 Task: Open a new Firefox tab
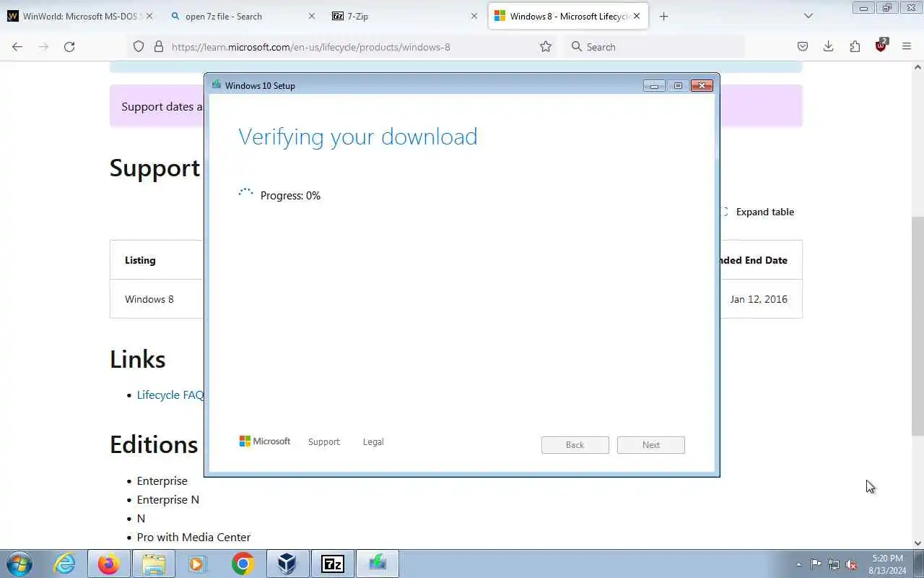[x=663, y=16]
